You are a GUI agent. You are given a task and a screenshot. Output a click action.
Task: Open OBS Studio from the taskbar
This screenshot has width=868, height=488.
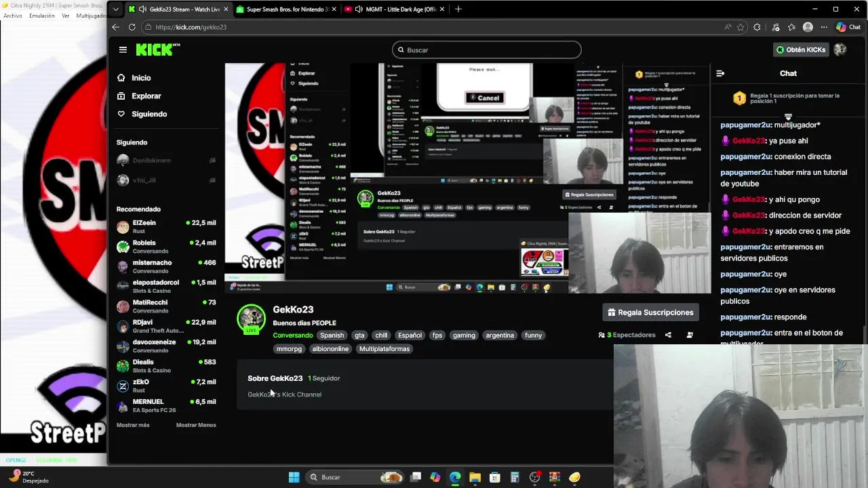point(535,477)
